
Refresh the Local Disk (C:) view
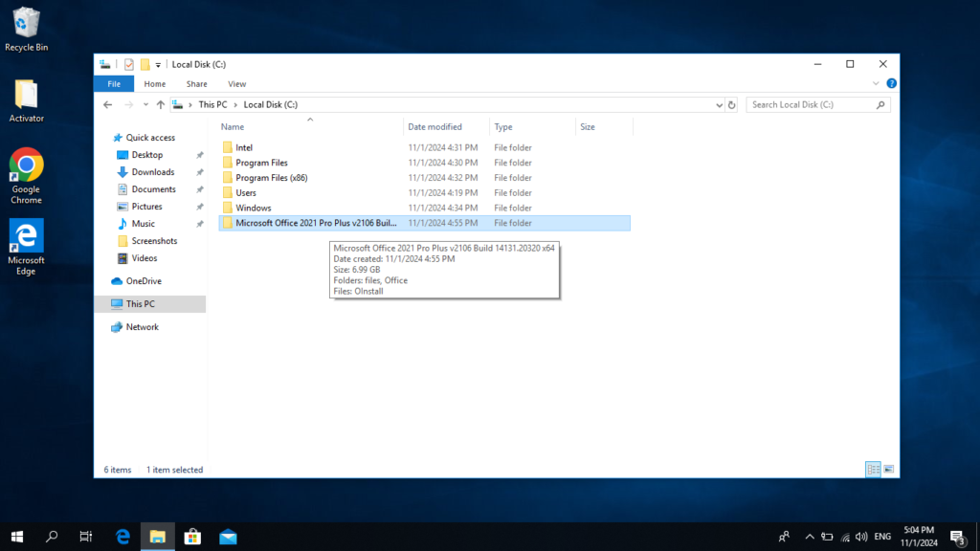coord(732,105)
